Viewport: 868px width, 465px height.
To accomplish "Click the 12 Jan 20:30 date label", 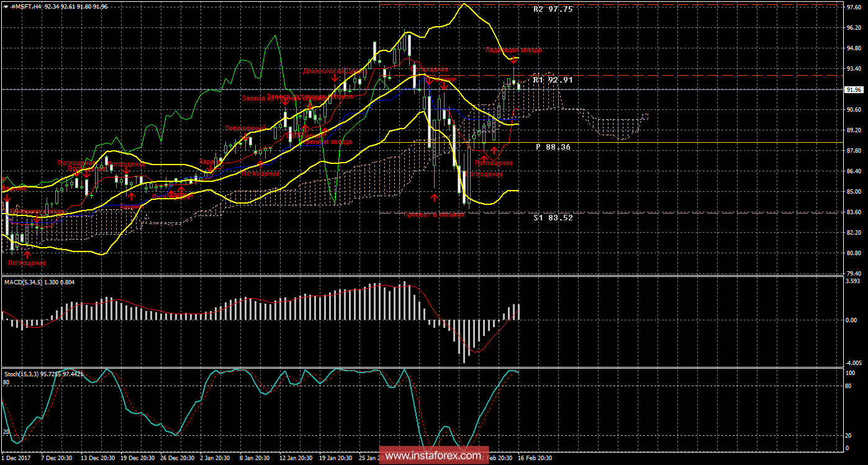I will (295, 458).
